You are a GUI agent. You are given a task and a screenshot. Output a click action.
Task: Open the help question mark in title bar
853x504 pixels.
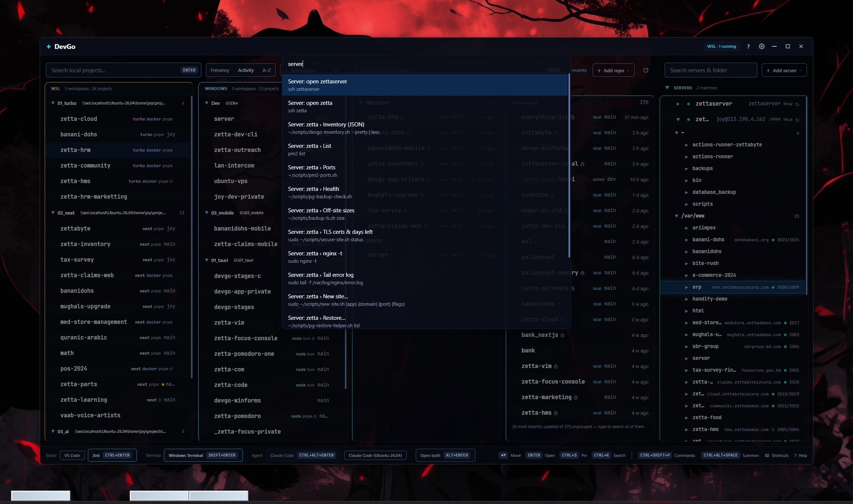click(748, 46)
